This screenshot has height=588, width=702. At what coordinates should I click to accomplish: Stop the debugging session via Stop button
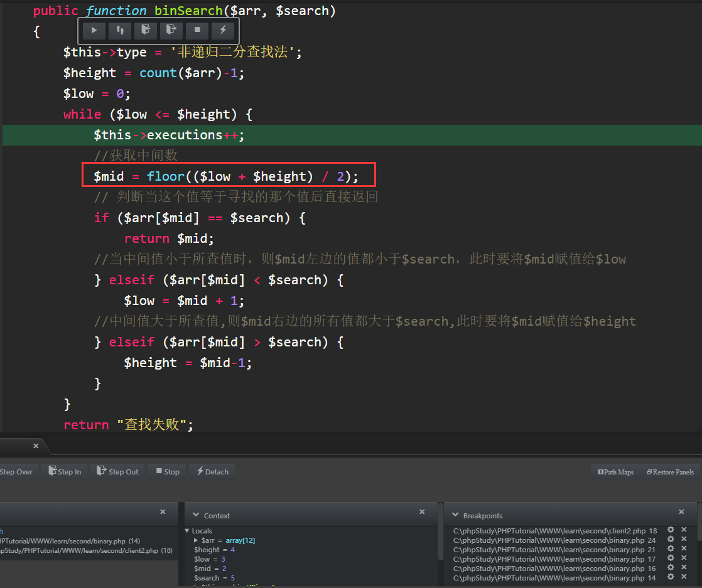(x=168, y=472)
